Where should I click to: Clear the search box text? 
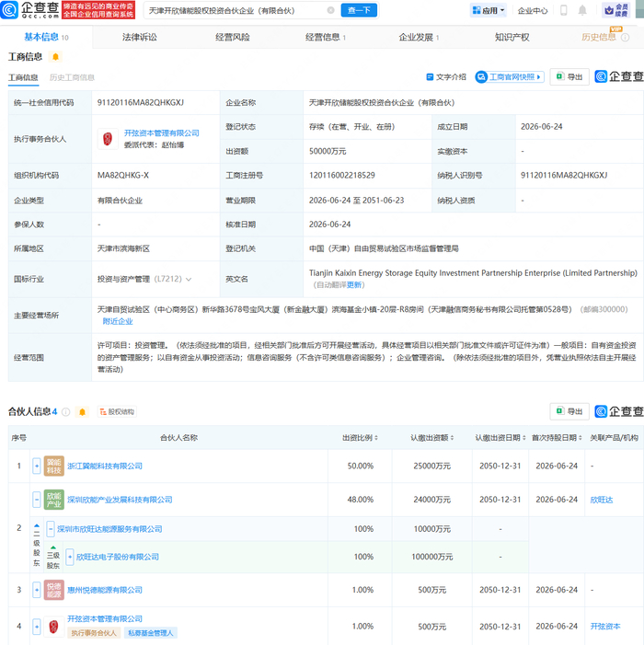click(330, 10)
